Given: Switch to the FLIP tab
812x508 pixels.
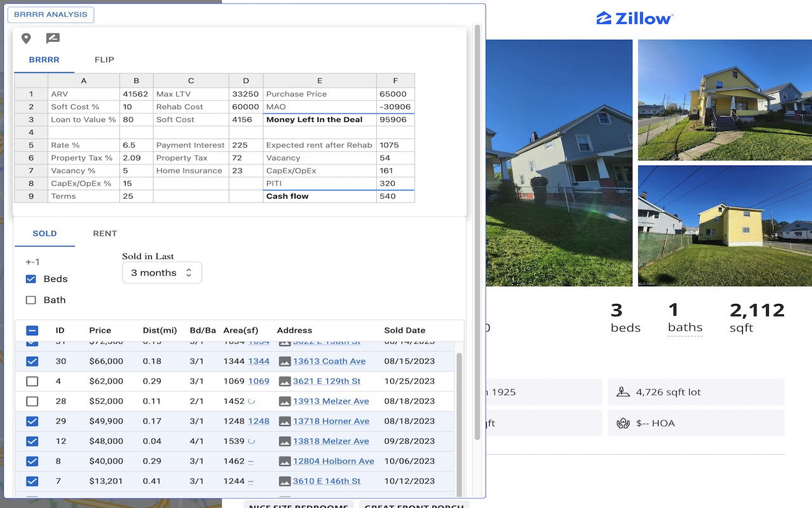Looking at the screenshot, I should [x=104, y=60].
